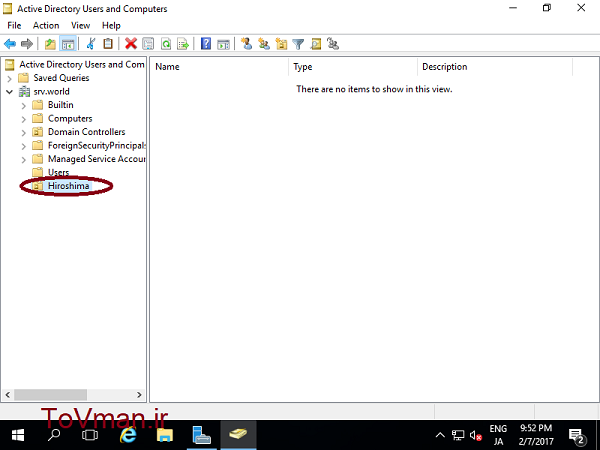600x450 pixels.
Task: Open the network status tray icon
Action: click(458, 435)
